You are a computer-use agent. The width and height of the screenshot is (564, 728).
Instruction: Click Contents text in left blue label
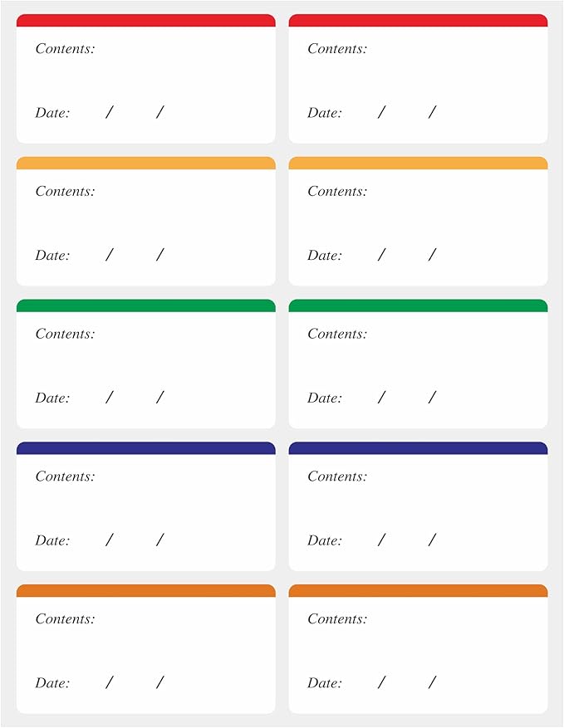pos(65,476)
